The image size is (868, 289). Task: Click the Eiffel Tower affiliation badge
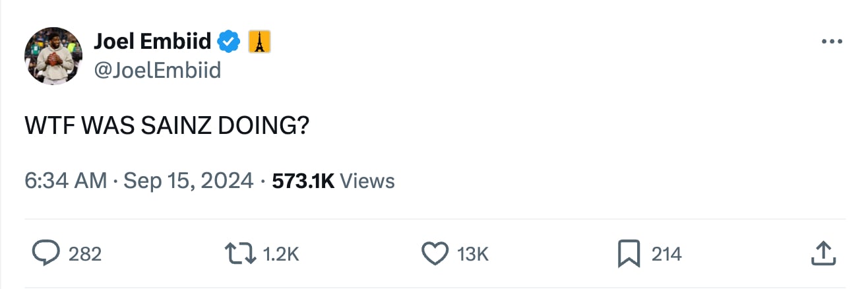tap(260, 42)
